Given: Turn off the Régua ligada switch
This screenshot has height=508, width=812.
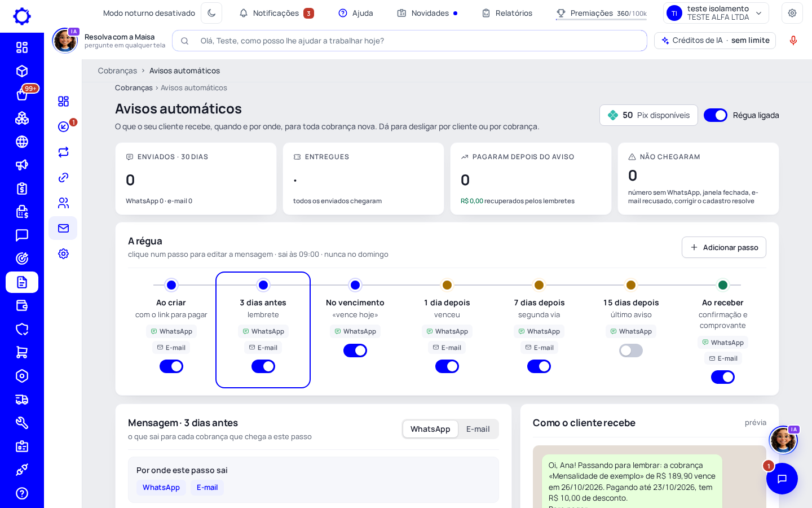Looking at the screenshot, I should point(716,115).
